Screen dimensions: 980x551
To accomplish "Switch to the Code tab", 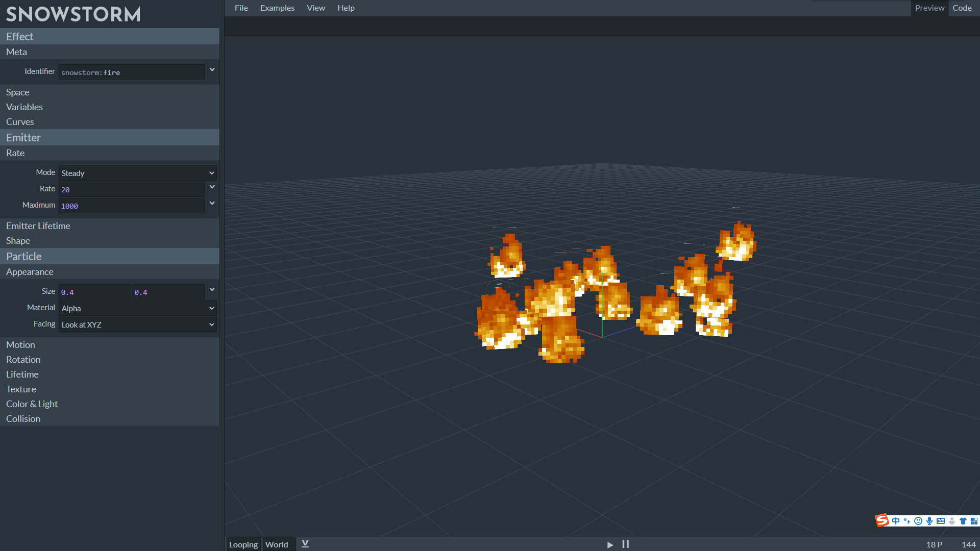I will click(x=962, y=8).
